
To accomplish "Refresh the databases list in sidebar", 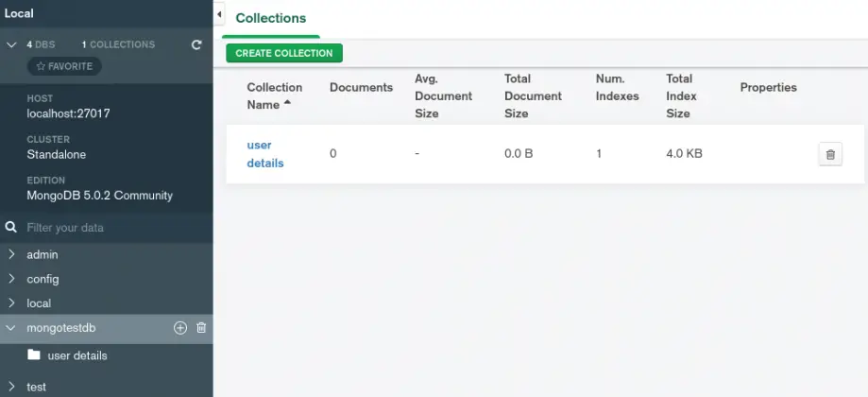I will click(196, 44).
